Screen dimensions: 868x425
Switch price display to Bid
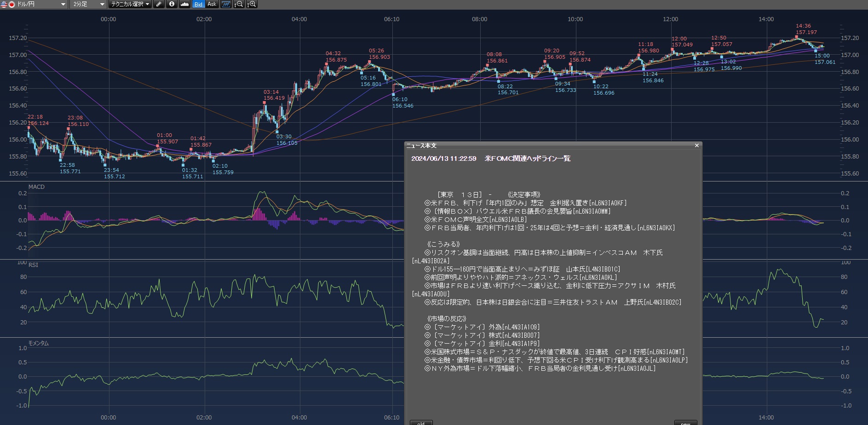point(198,4)
